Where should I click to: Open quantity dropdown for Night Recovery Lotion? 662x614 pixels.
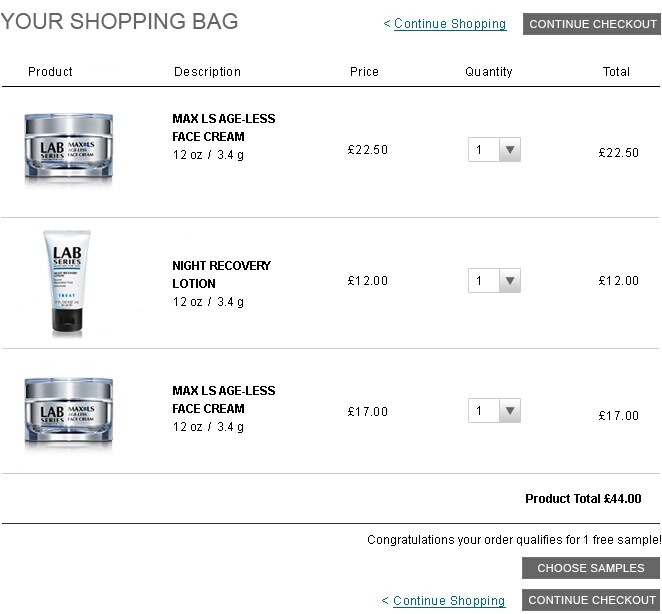[x=494, y=280]
